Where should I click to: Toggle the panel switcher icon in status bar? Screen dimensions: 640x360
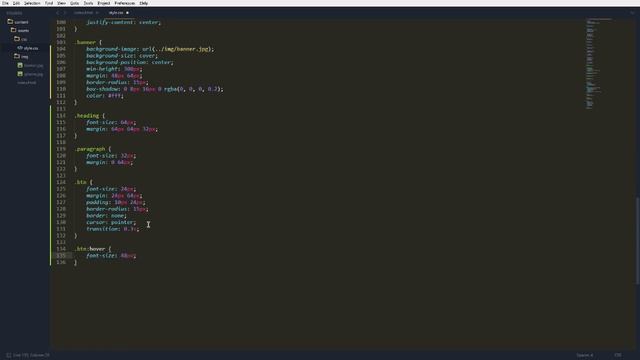[8, 356]
